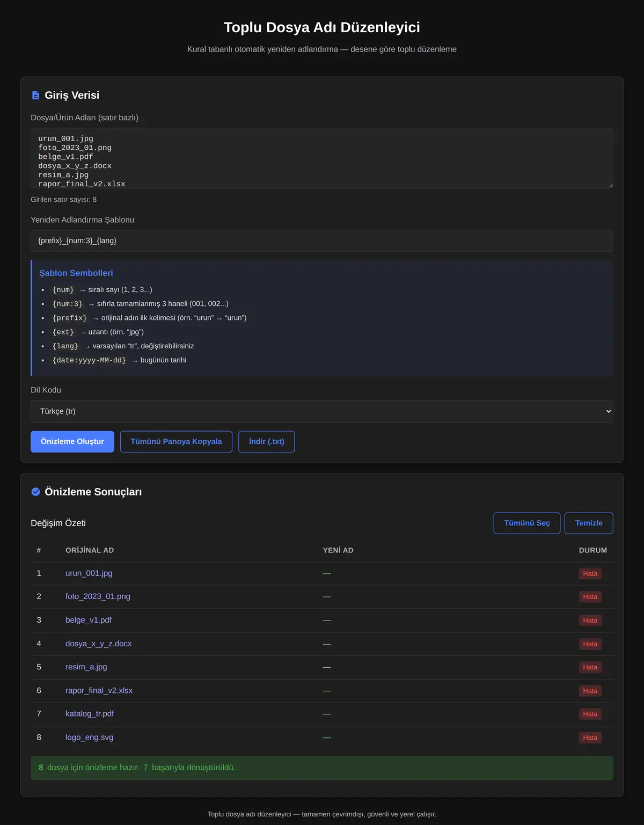Click the checkmark icon beside Önizleme Sonuçları
This screenshot has height=825, width=644.
(35, 492)
